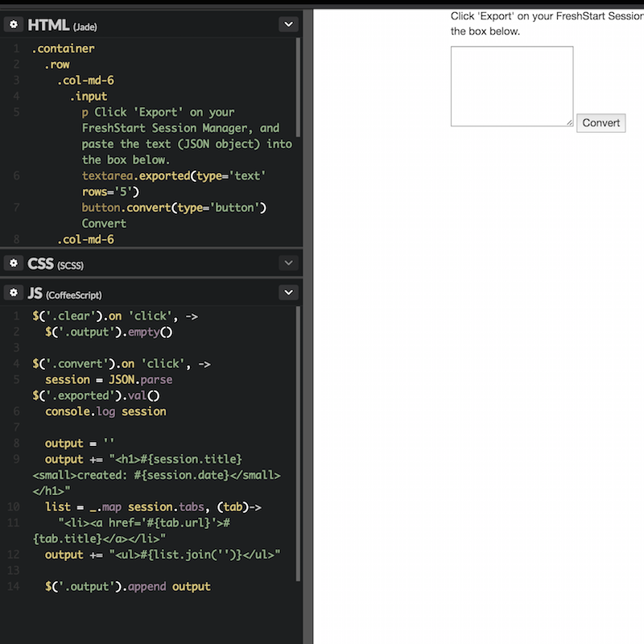
Task: Place cursor on the console.log session line
Action: (x=105, y=411)
